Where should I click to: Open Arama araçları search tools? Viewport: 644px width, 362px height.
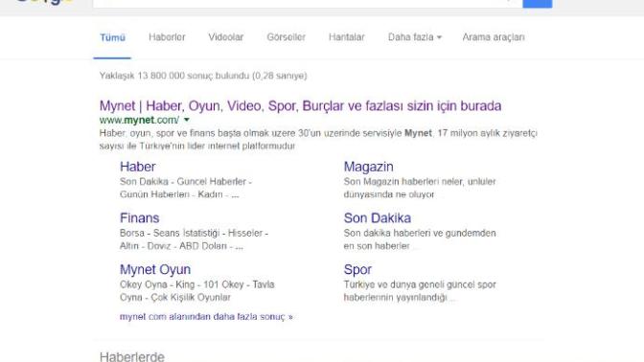tap(494, 37)
